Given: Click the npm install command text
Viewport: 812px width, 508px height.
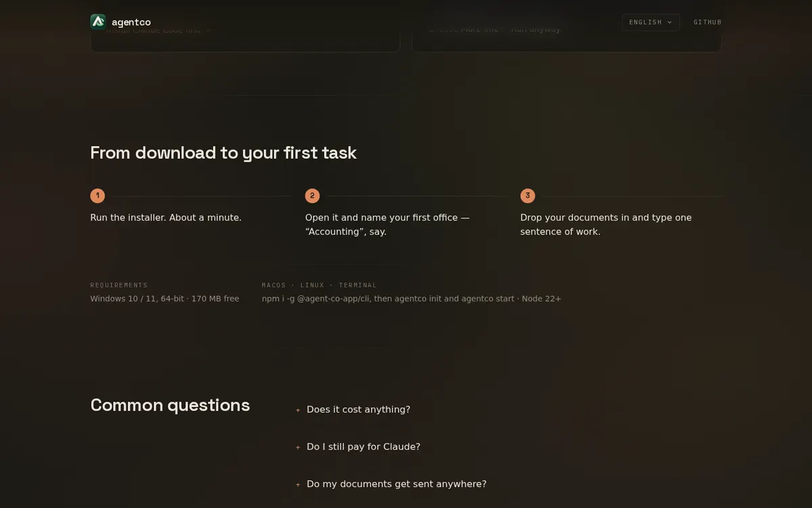Looking at the screenshot, I should (x=411, y=299).
